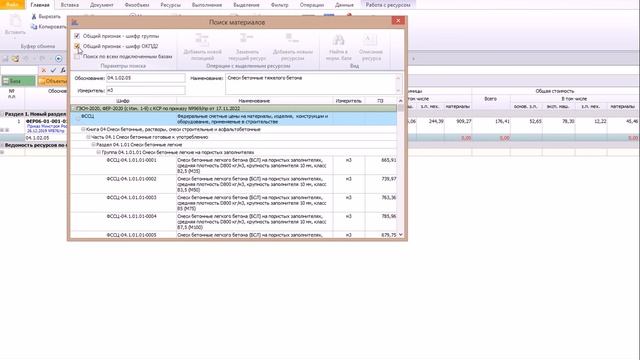Click the binoculars 'Найти в норм. базе' icon
The height and width of the screenshot is (360, 640).
coord(338,40)
